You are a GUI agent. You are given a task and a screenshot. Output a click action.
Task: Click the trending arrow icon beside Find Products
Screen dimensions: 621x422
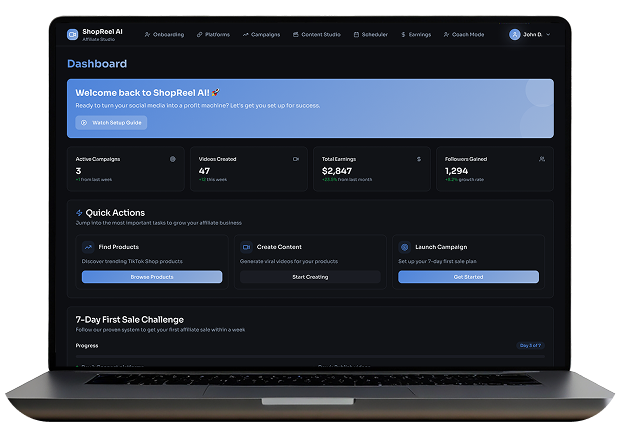[x=88, y=247]
